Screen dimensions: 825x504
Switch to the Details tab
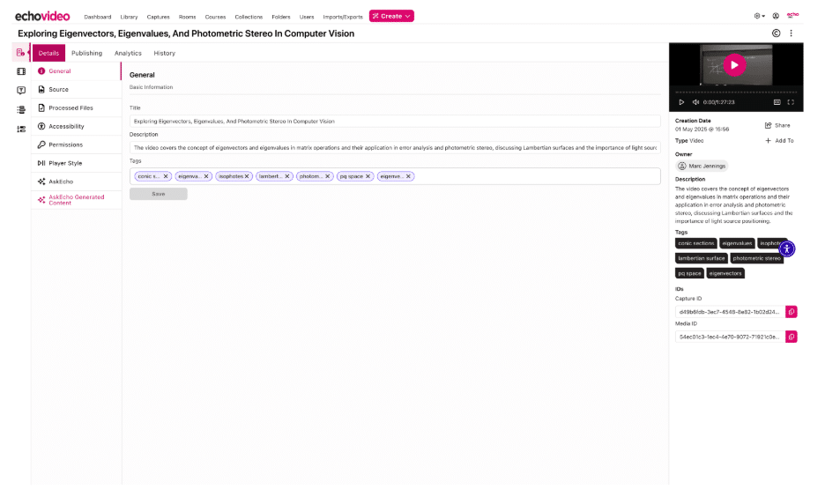(x=49, y=53)
